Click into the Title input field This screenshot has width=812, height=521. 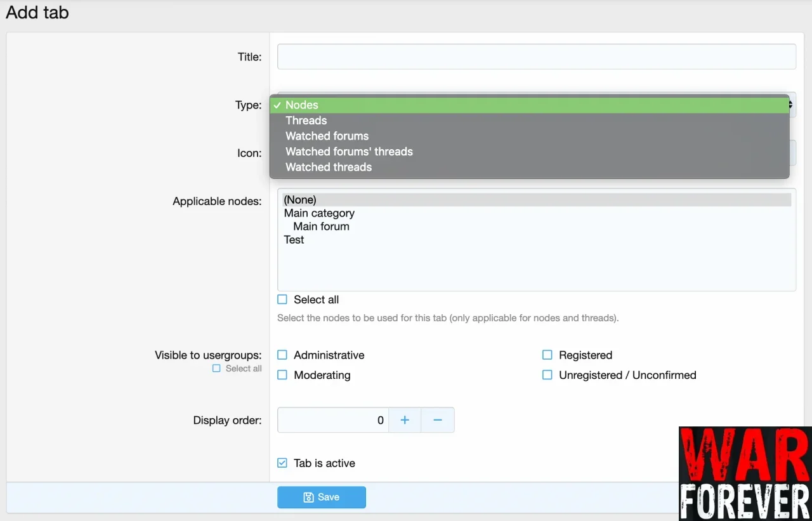click(537, 56)
